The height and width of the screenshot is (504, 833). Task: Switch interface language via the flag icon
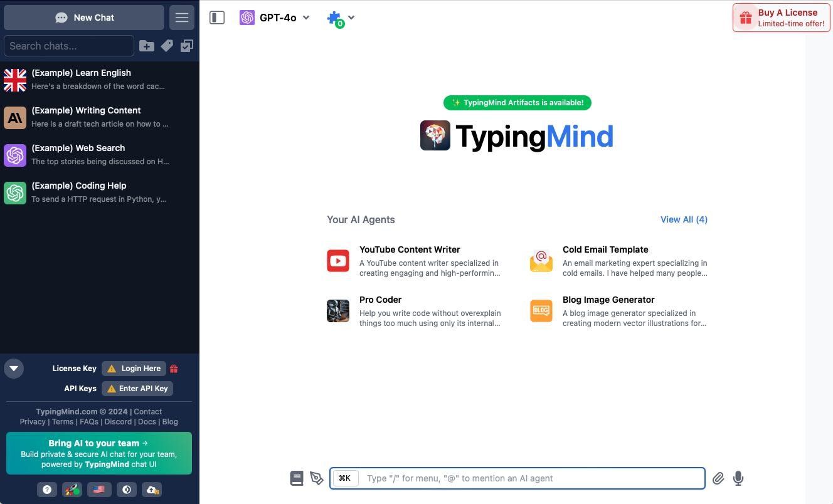pos(98,490)
